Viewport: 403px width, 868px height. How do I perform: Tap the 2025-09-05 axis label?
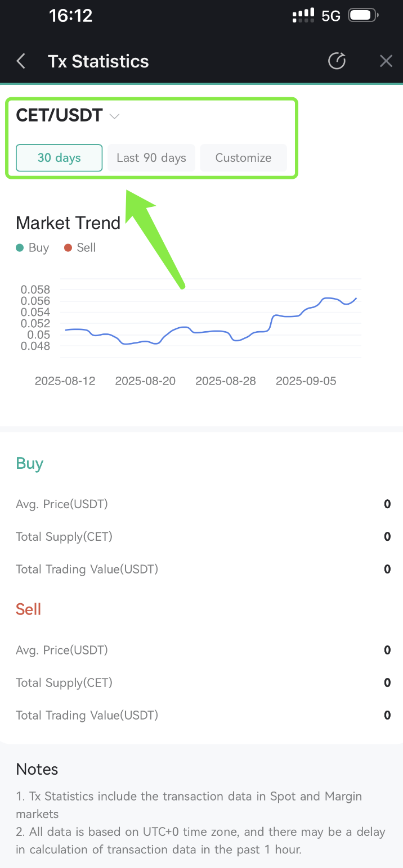(306, 381)
